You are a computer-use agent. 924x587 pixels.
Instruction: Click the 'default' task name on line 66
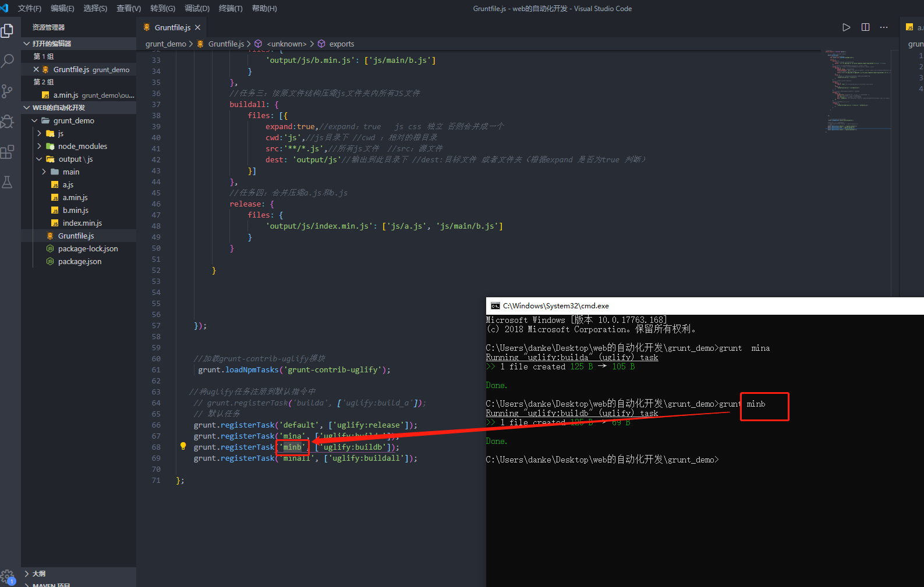click(302, 425)
